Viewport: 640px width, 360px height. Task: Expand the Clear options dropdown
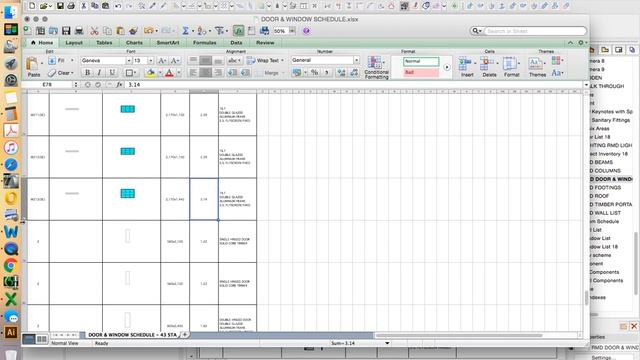click(72, 73)
